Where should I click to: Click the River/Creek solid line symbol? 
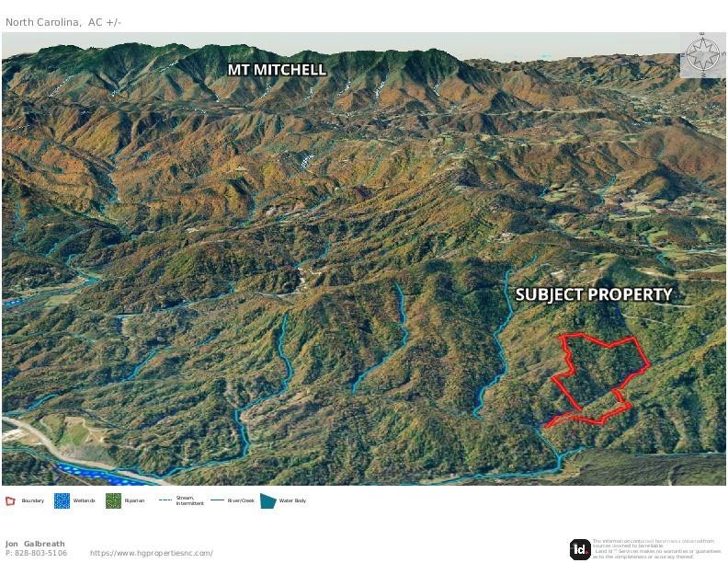[x=217, y=500]
